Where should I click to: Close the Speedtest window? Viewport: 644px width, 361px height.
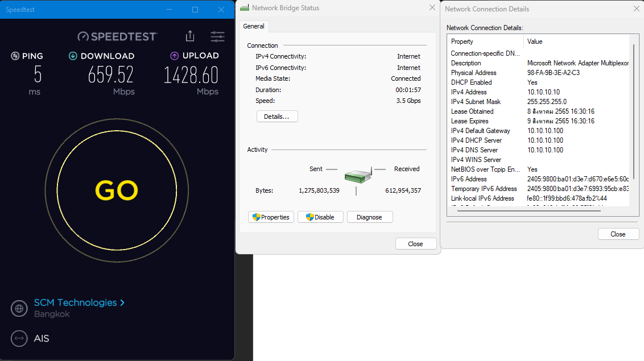point(221,10)
